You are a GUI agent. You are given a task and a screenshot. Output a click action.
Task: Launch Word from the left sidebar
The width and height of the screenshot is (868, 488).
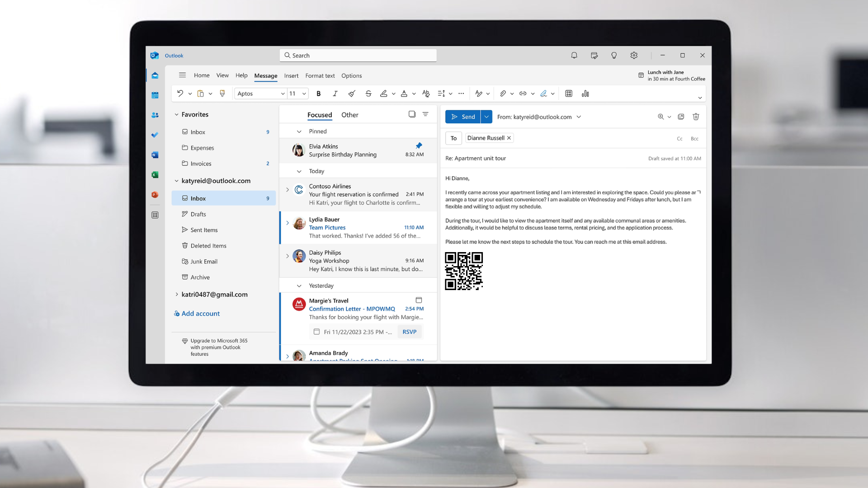click(x=155, y=155)
